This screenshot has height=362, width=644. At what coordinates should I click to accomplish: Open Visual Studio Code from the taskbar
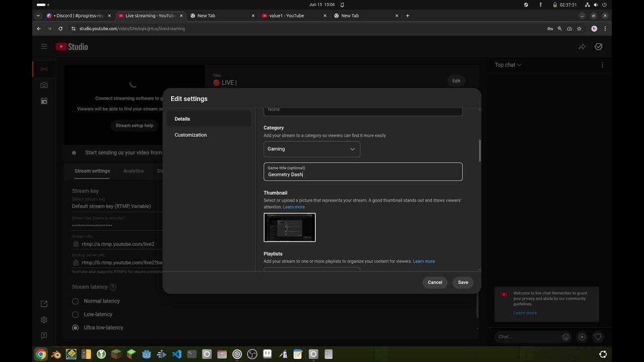(x=177, y=354)
